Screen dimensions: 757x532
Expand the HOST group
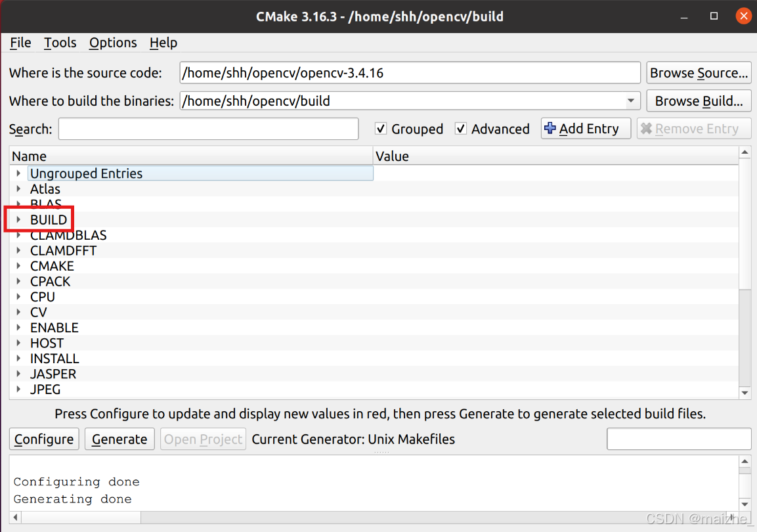pyautogui.click(x=18, y=344)
